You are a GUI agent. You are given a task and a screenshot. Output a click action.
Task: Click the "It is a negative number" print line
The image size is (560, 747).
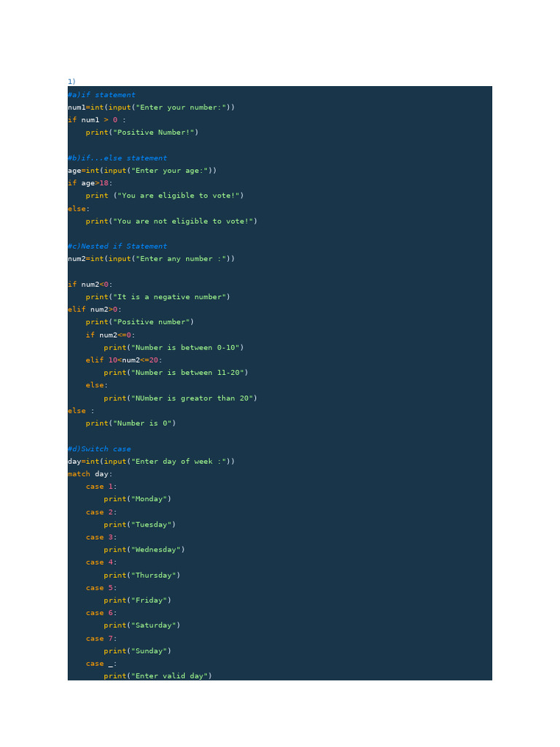[157, 297]
